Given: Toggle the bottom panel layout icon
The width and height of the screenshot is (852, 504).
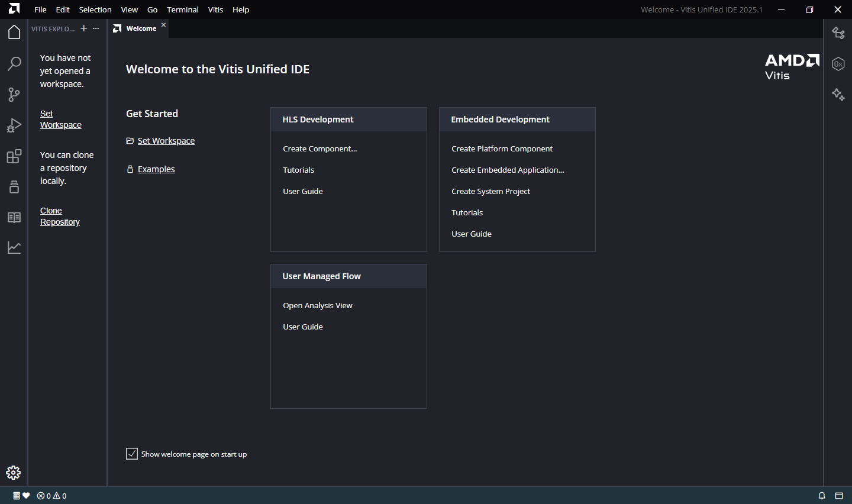Looking at the screenshot, I should 839,496.
